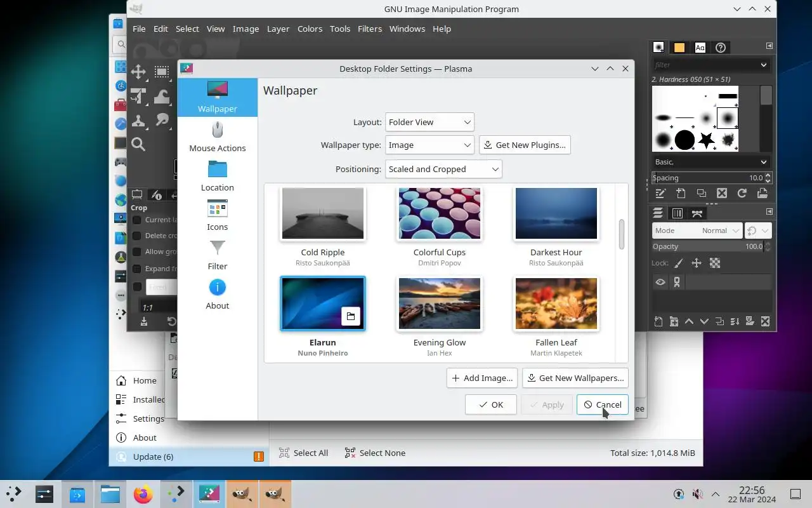Confirm with the OK button
The width and height of the screenshot is (812, 508).
click(x=491, y=404)
